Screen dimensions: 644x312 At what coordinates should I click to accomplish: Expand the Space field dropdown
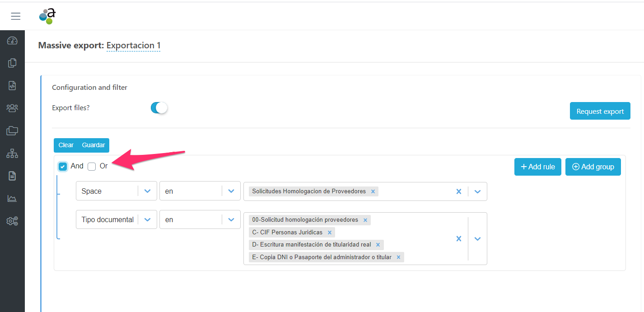tap(147, 191)
